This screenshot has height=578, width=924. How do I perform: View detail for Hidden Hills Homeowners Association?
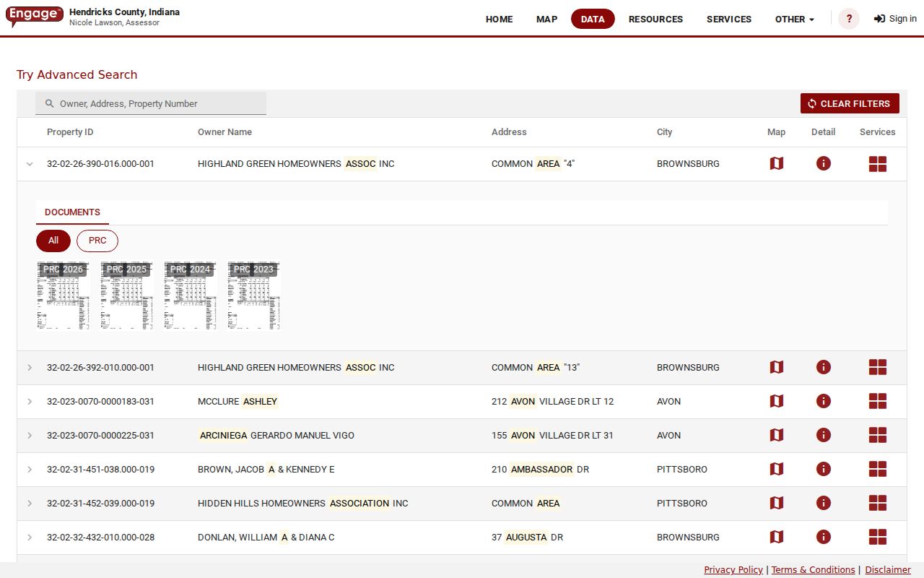pyautogui.click(x=824, y=504)
